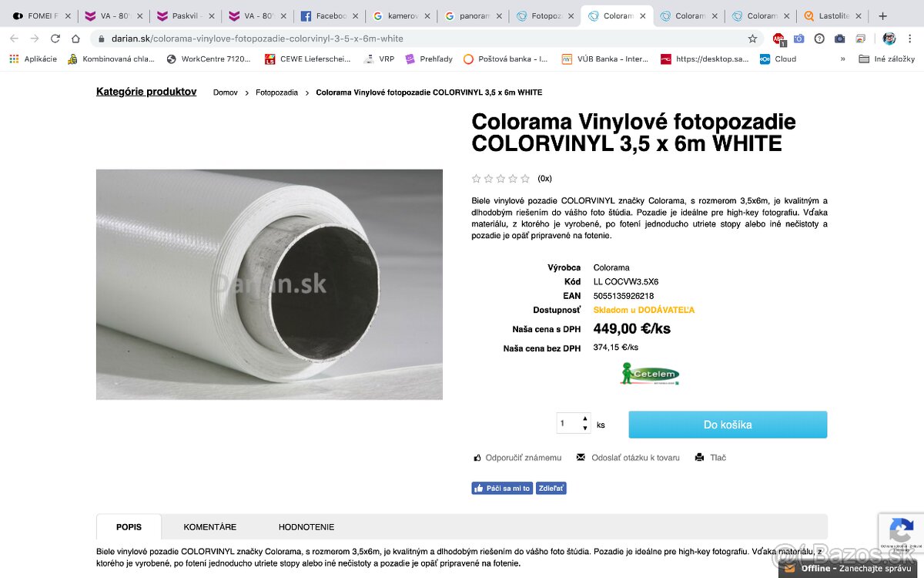This screenshot has height=578, width=924.
Task: Switch to the HODNOTENIE tab
Action: pos(306,527)
